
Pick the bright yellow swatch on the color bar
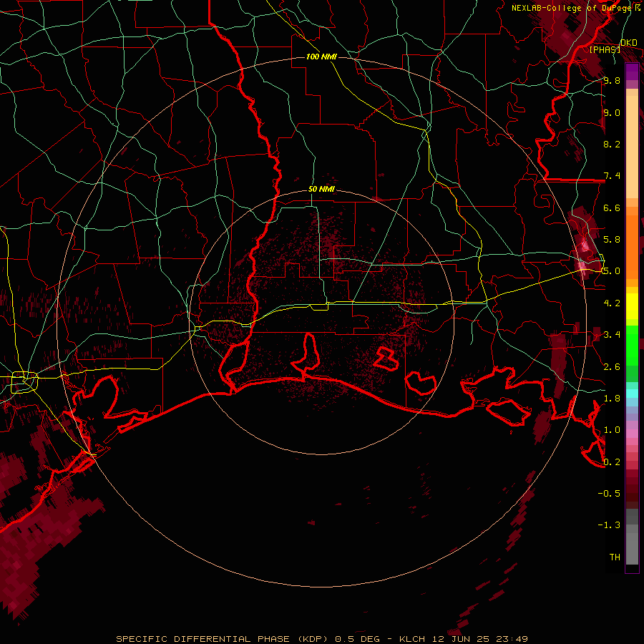632,306
